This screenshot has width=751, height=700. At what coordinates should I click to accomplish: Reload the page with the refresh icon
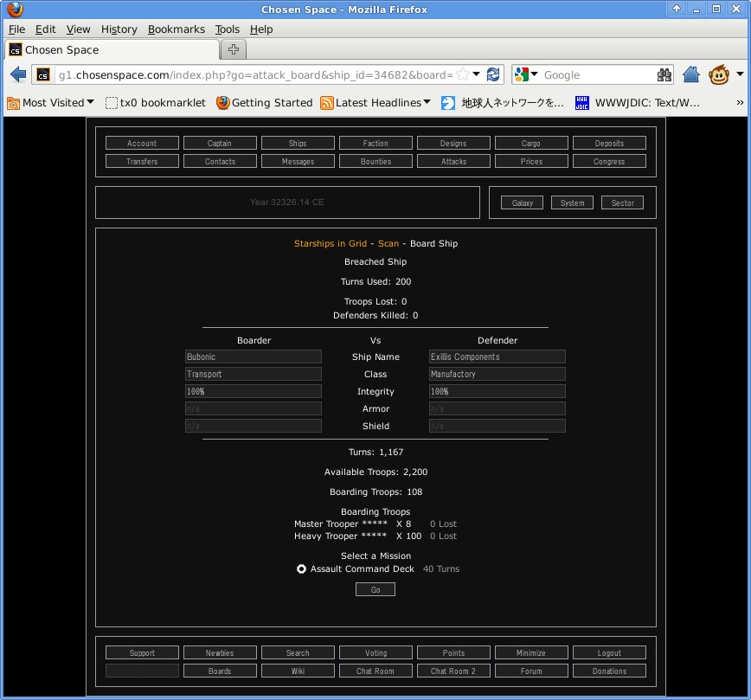pos(494,75)
